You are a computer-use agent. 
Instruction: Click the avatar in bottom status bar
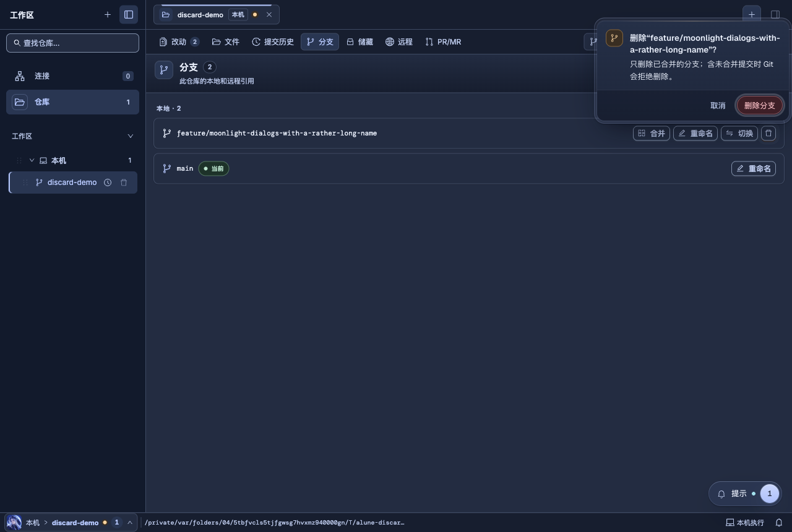click(14, 523)
